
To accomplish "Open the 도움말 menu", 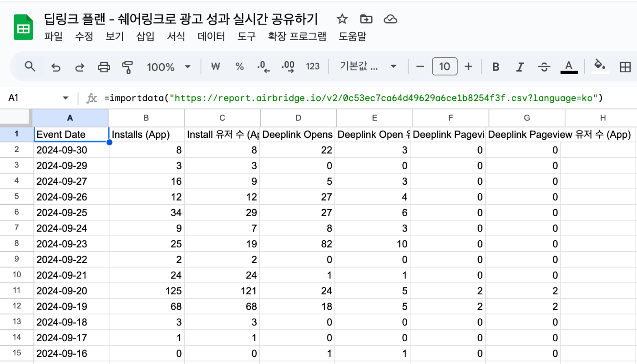I will [352, 36].
